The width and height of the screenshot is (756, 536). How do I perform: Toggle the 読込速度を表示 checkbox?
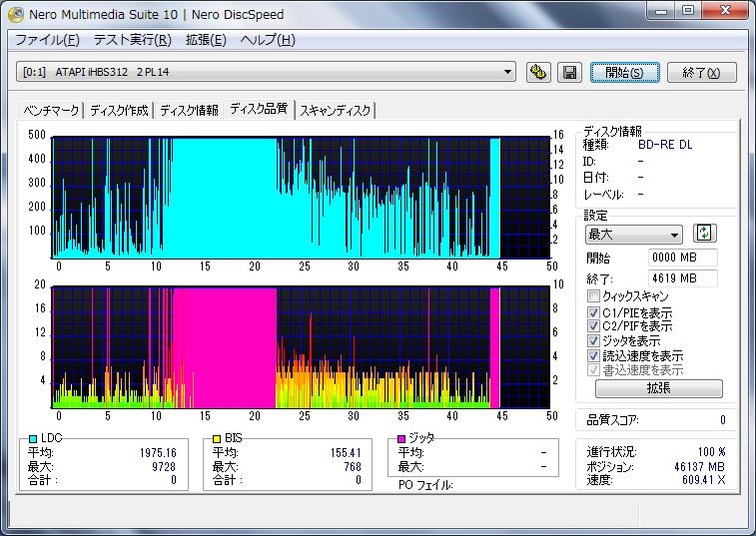593,356
